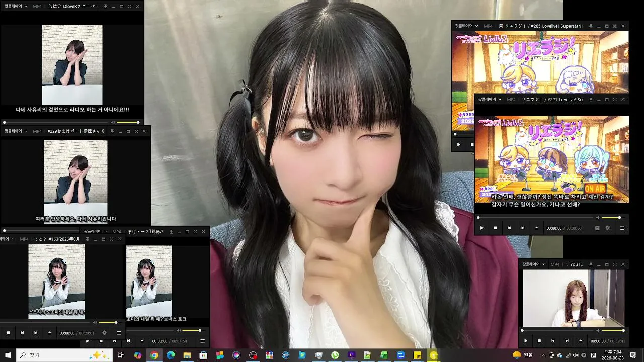The height and width of the screenshot is (362, 644).
Task: Stop playback in the #221 リエラジ player
Action: tap(495, 228)
